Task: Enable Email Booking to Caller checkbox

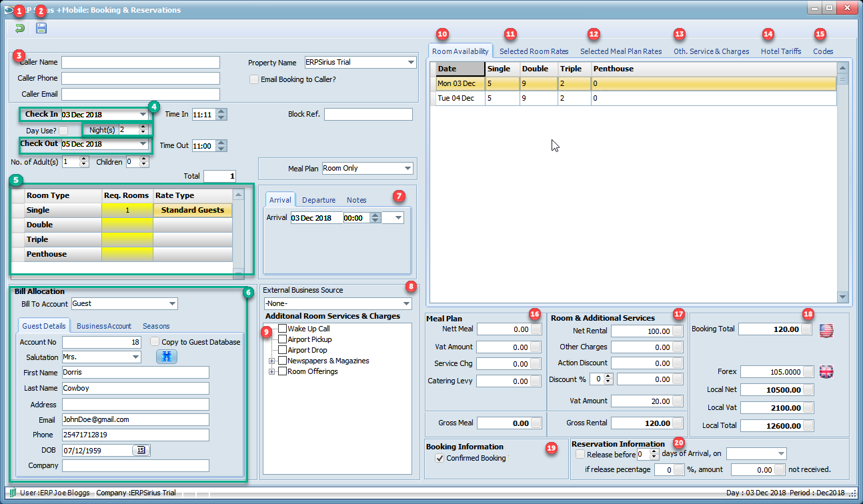Action: (254, 79)
